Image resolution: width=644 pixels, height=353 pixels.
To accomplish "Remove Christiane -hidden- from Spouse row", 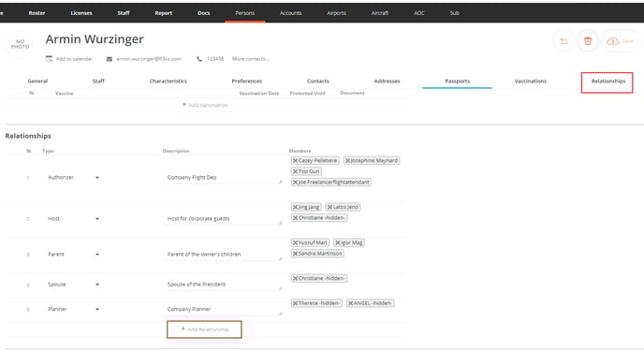I will 295,279.
